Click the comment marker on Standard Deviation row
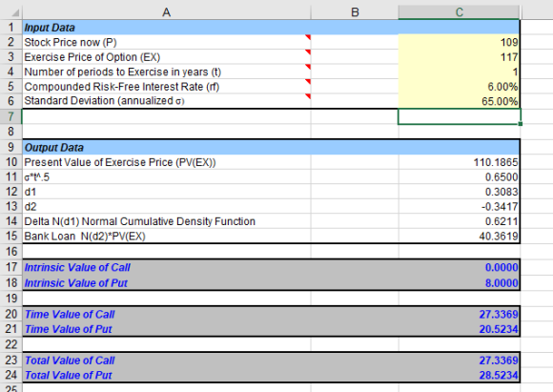 tap(308, 96)
